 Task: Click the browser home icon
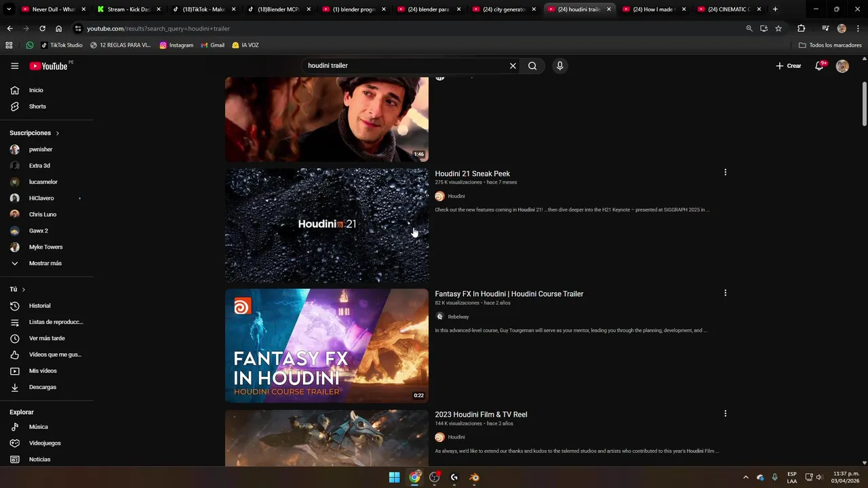click(x=58, y=28)
